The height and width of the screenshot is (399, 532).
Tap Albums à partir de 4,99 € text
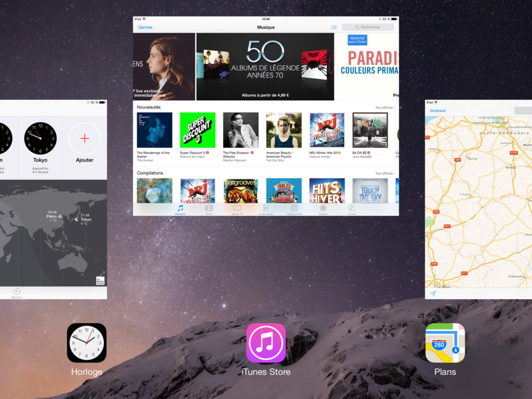click(265, 96)
